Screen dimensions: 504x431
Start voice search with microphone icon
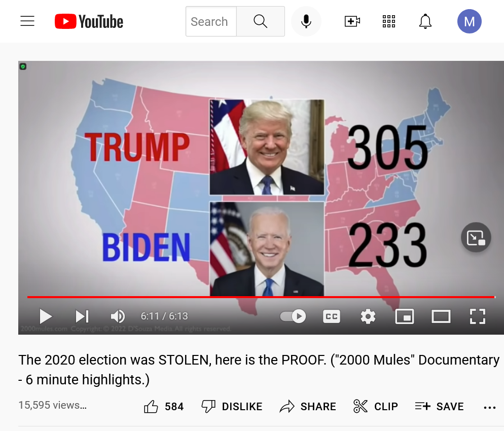point(306,21)
